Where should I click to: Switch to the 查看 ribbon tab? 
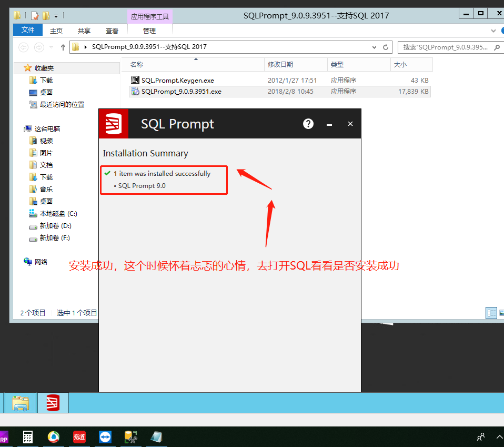[112, 31]
